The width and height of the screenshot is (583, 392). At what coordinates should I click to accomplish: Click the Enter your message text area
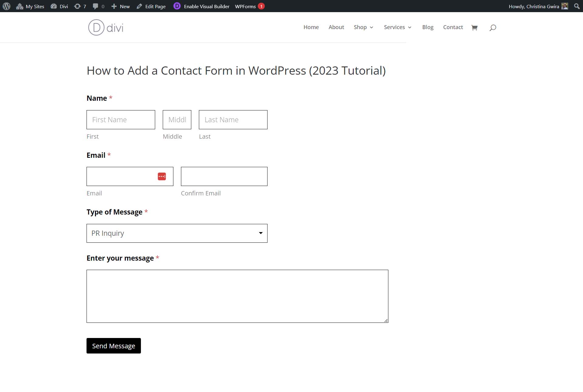pyautogui.click(x=237, y=296)
